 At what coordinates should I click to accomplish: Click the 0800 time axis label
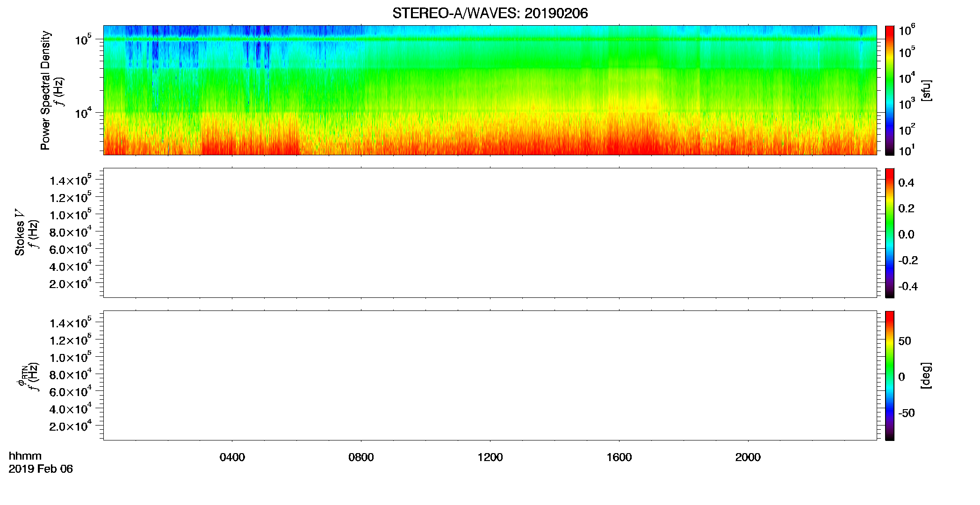point(361,457)
